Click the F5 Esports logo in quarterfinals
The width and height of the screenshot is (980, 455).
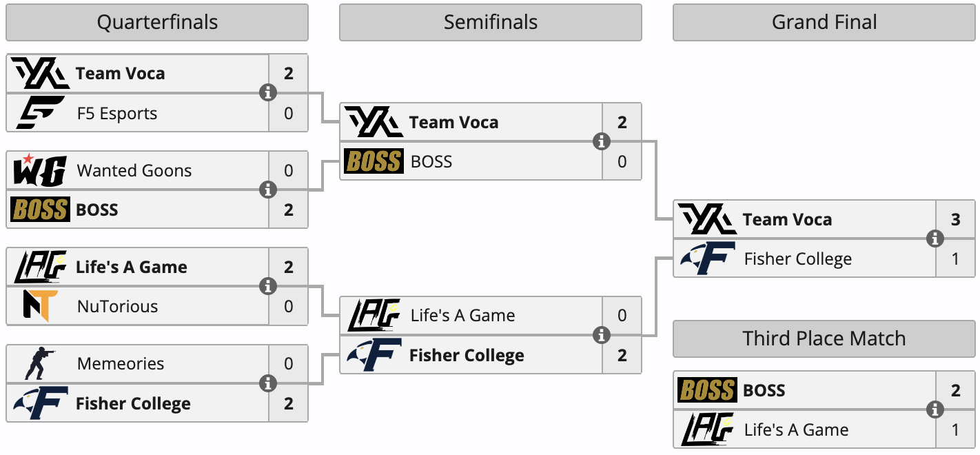click(x=40, y=113)
